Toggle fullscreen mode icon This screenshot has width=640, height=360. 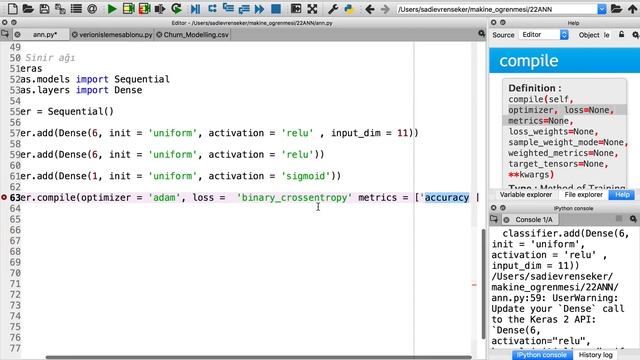(312, 9)
